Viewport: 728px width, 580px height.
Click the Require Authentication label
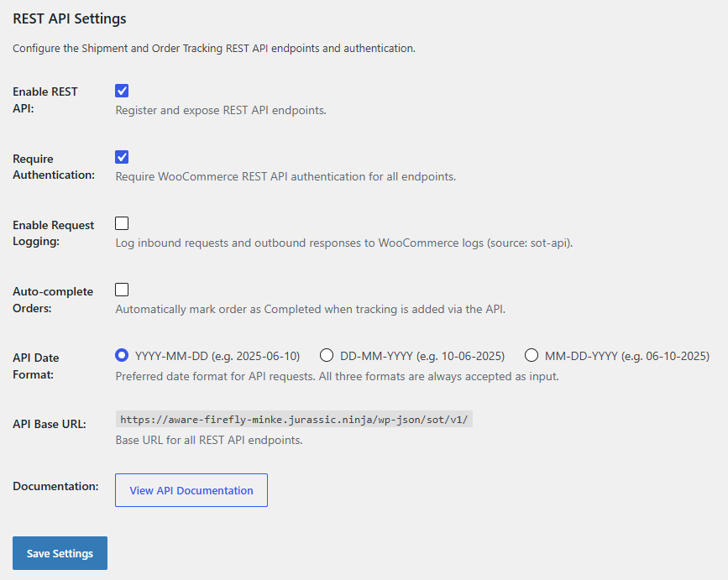click(x=54, y=166)
